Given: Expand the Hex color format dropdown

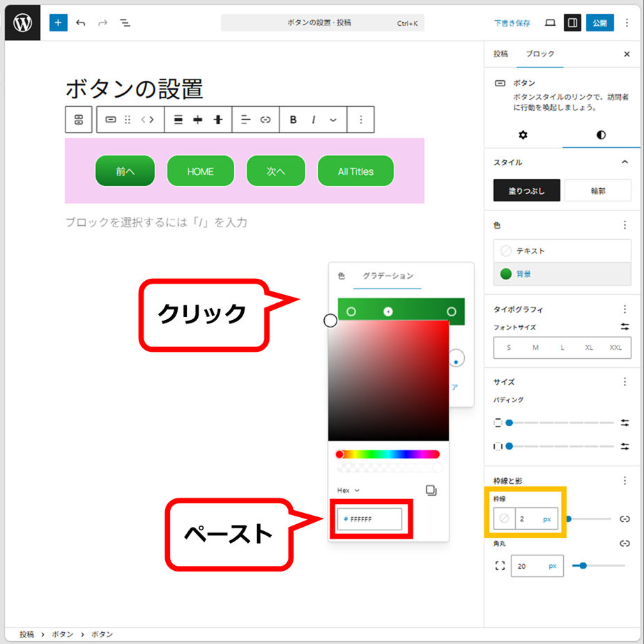Looking at the screenshot, I should pos(348,491).
